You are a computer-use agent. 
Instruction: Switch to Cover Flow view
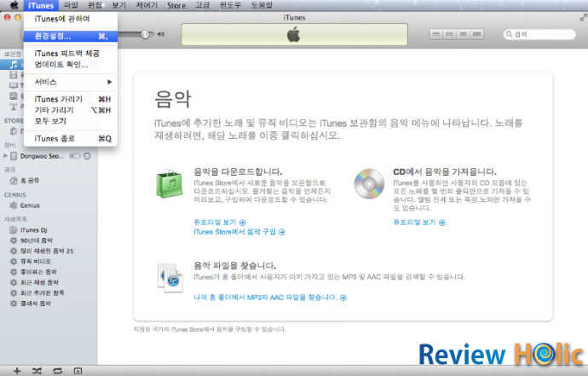[477, 34]
